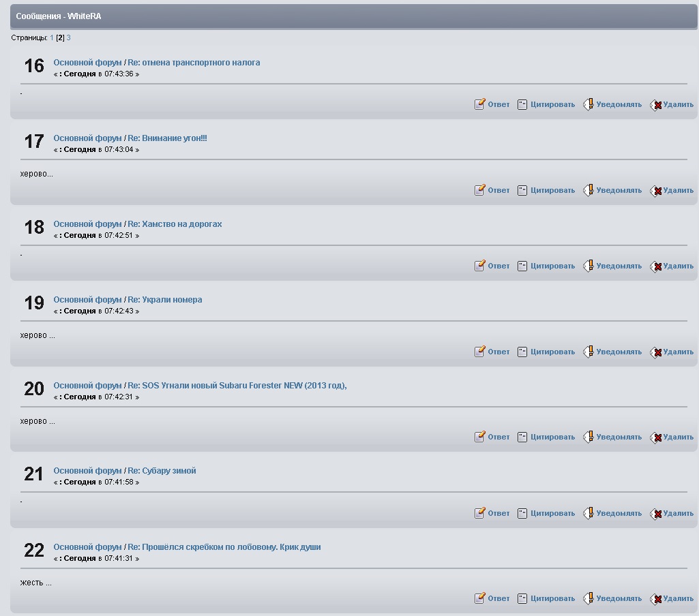Click 'Основной форум' link in post 22
The height and width of the screenshot is (616, 699).
point(87,547)
